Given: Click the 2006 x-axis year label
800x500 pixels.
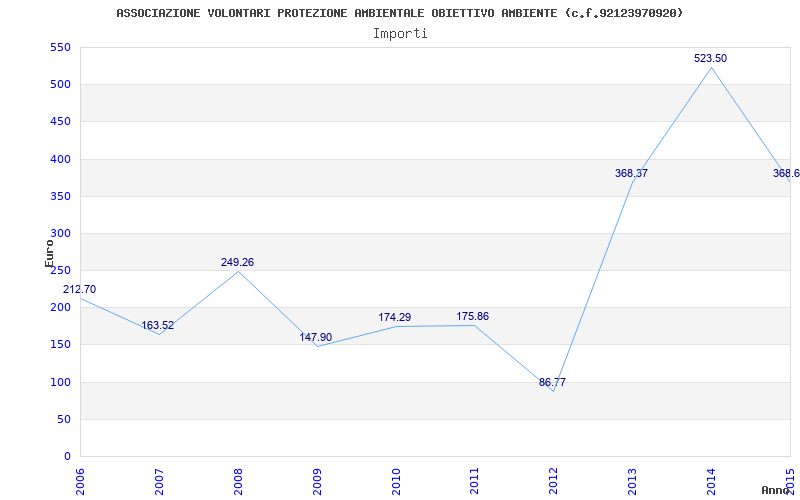Looking at the screenshot, I should [80, 482].
